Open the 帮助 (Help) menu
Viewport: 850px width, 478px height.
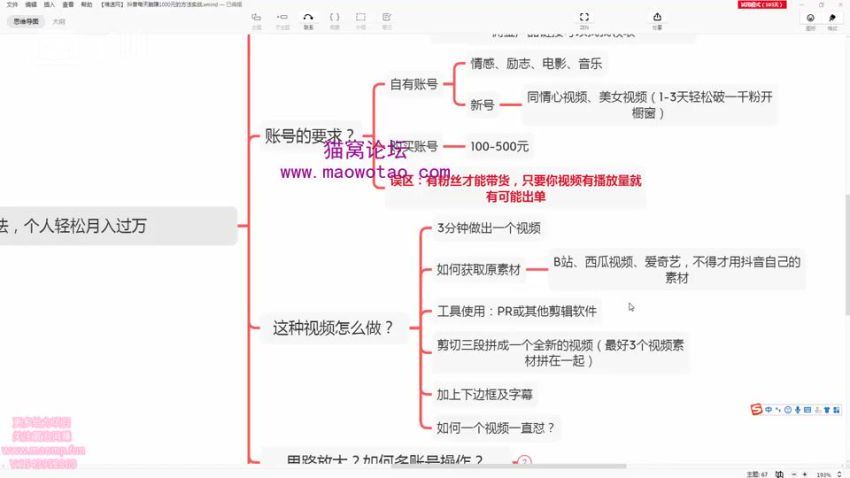86,4
